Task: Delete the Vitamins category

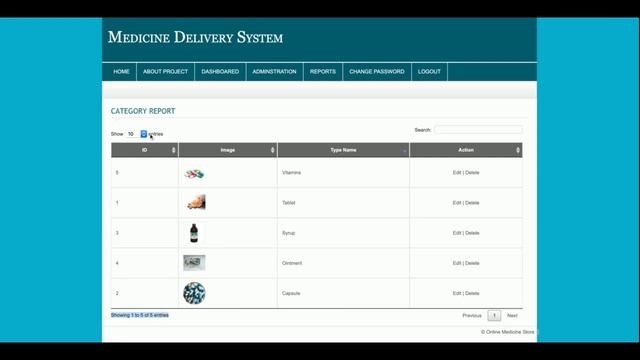Action: [x=472, y=173]
